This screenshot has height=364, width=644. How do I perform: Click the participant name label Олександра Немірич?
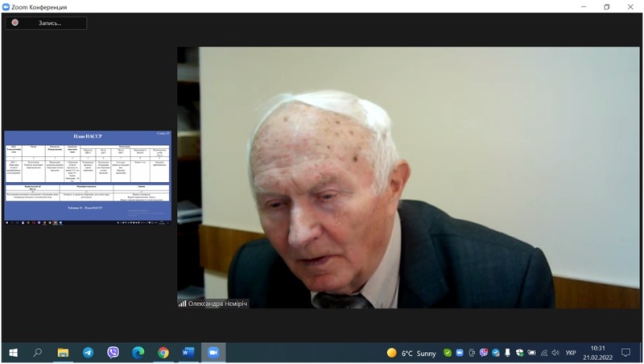click(x=217, y=304)
